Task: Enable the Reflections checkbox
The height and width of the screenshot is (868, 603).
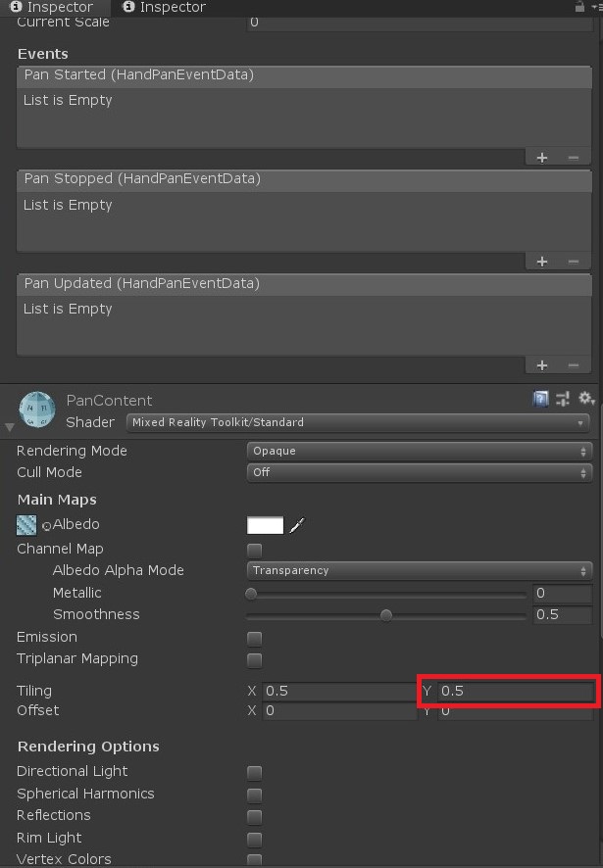Action: [x=254, y=817]
